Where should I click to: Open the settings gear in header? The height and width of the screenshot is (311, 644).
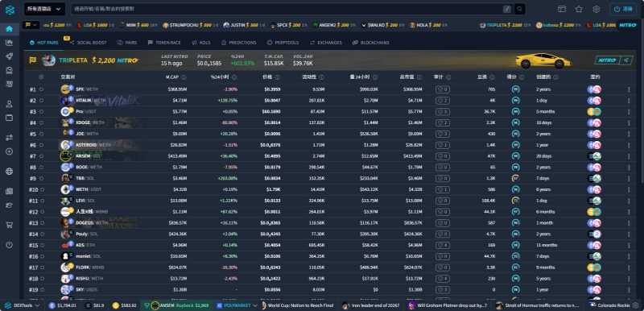[596, 9]
